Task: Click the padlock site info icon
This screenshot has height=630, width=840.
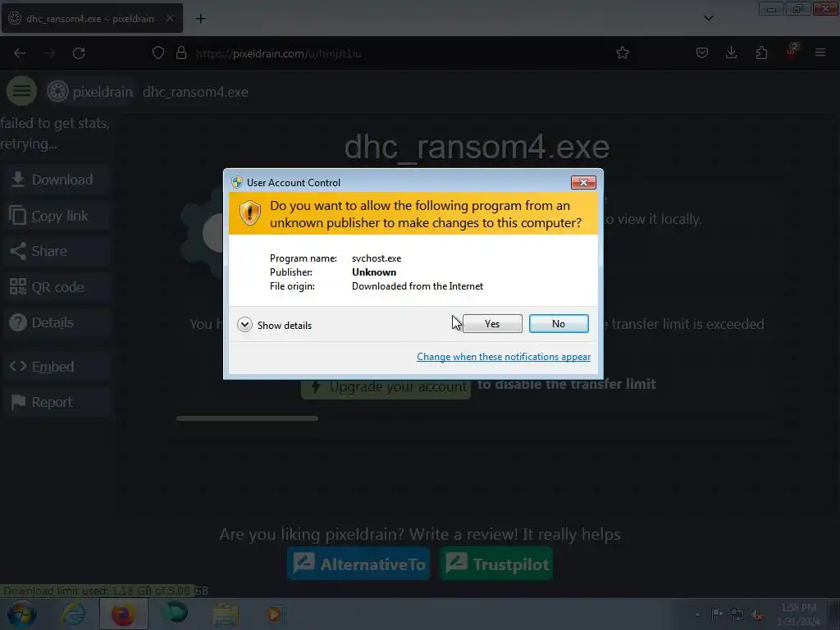Action: click(x=181, y=53)
